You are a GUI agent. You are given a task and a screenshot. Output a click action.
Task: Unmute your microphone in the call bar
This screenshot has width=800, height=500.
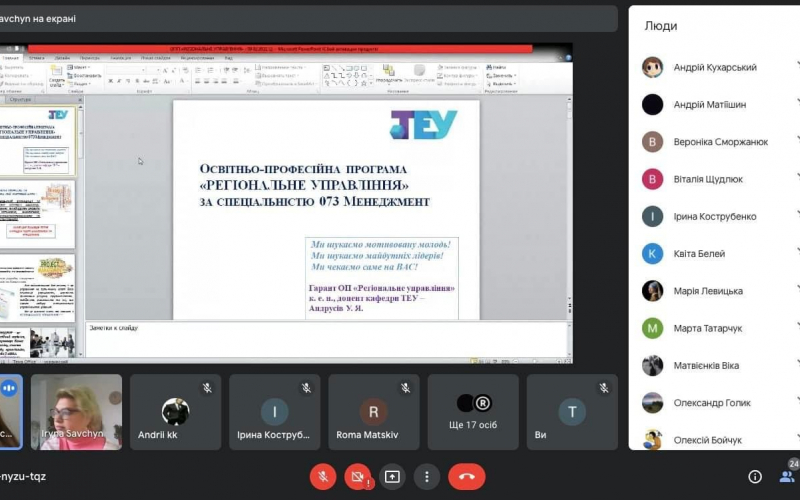pyautogui.click(x=322, y=477)
